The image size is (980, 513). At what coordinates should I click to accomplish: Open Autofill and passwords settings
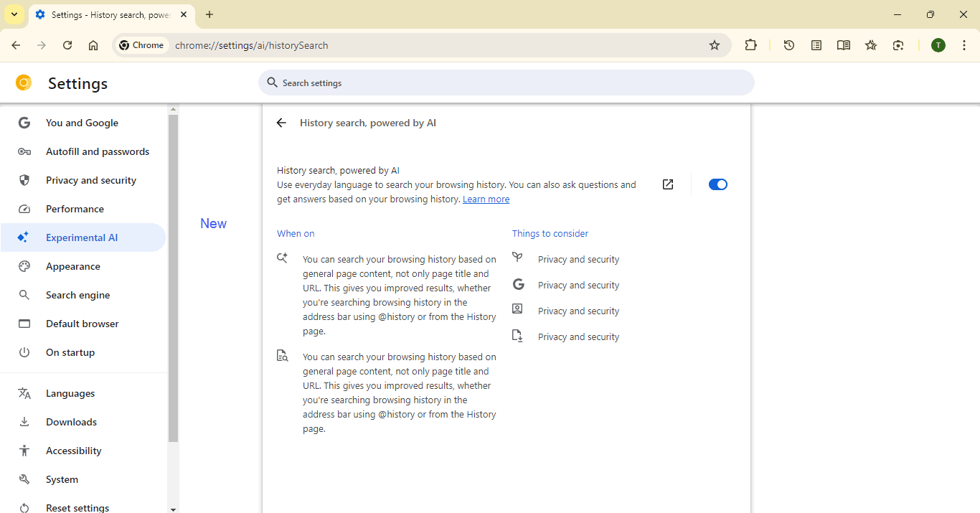point(83,151)
